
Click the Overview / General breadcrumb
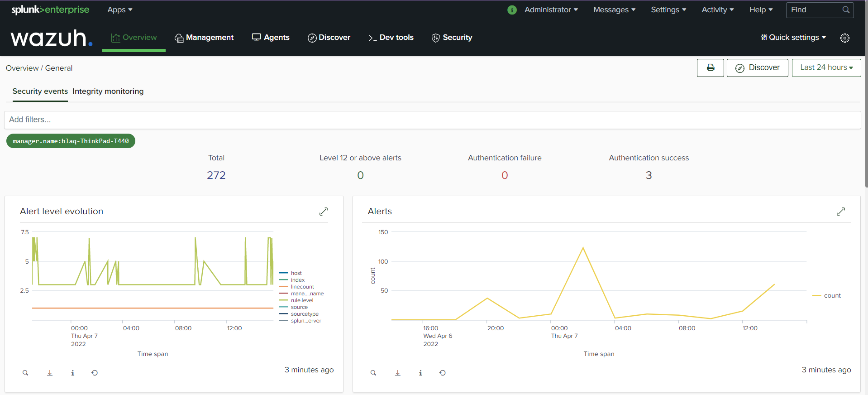tap(39, 68)
